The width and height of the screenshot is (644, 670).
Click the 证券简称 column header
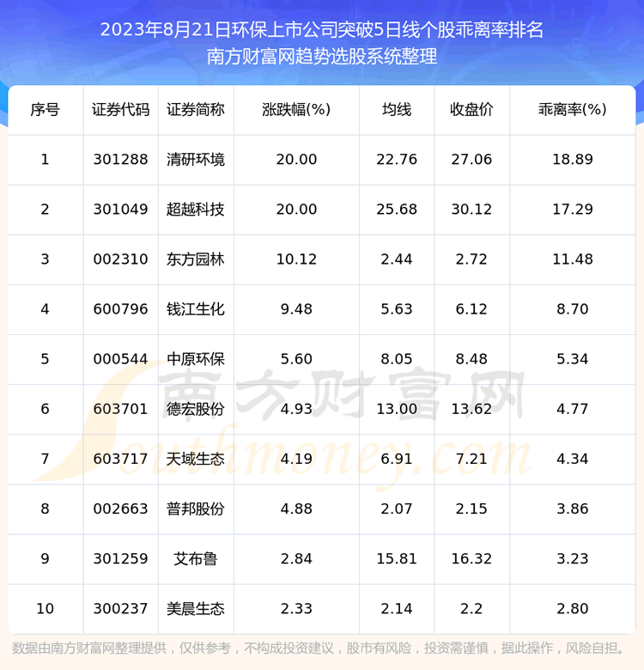pos(196,110)
